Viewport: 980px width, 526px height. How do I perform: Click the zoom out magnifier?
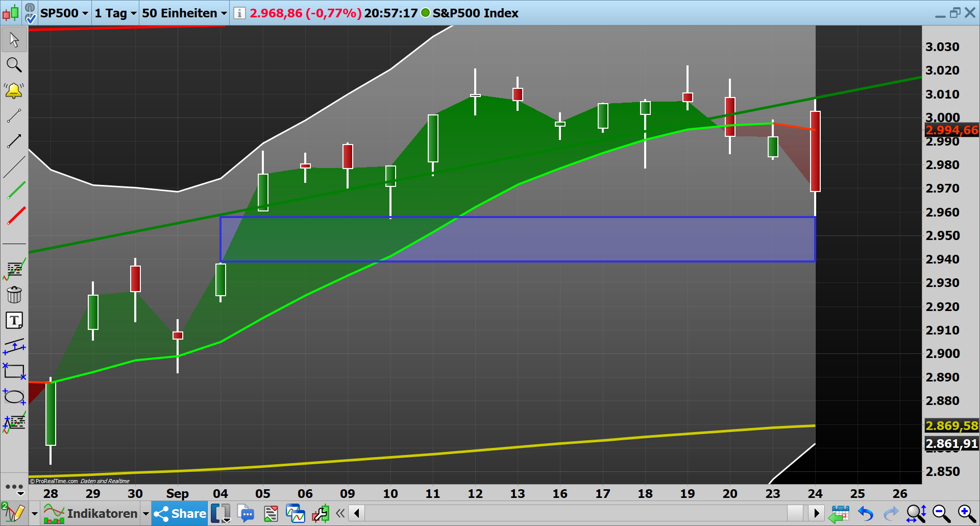(941, 514)
